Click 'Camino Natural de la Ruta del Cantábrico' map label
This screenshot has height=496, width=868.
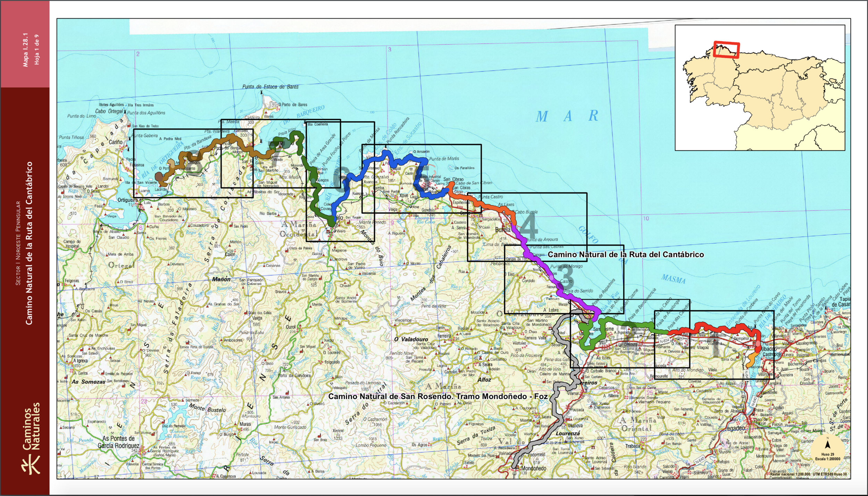click(625, 255)
